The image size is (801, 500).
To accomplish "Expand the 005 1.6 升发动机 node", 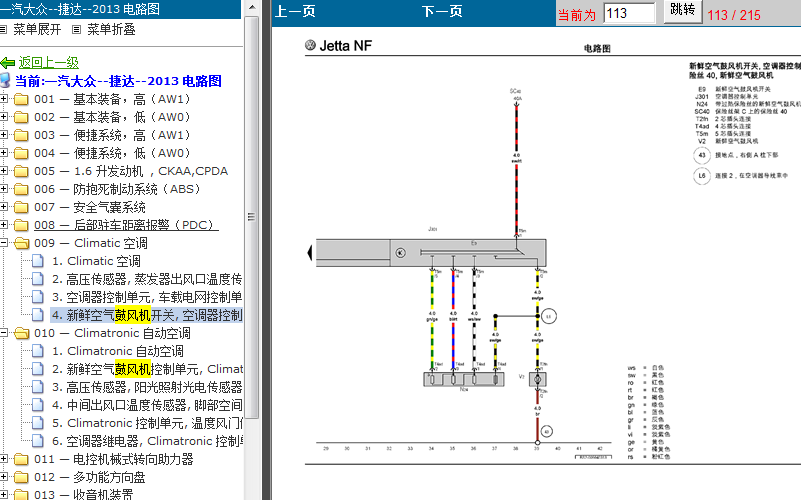I will (4, 171).
